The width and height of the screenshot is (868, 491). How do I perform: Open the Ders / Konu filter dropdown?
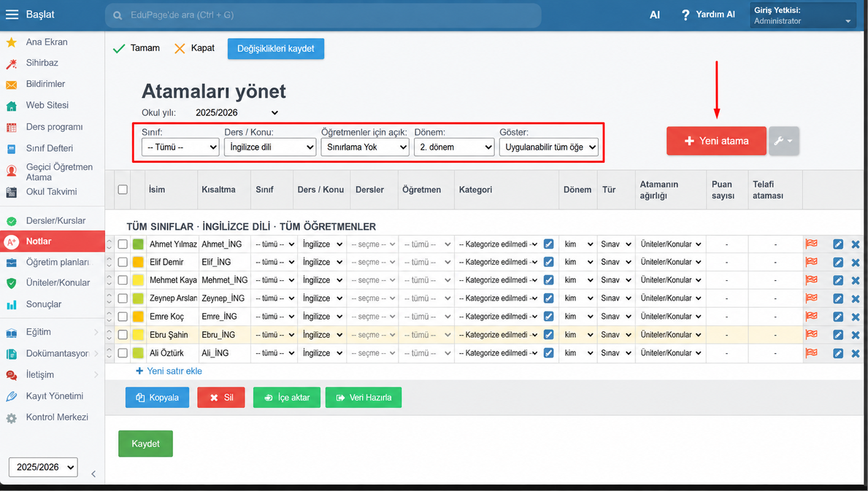(269, 147)
